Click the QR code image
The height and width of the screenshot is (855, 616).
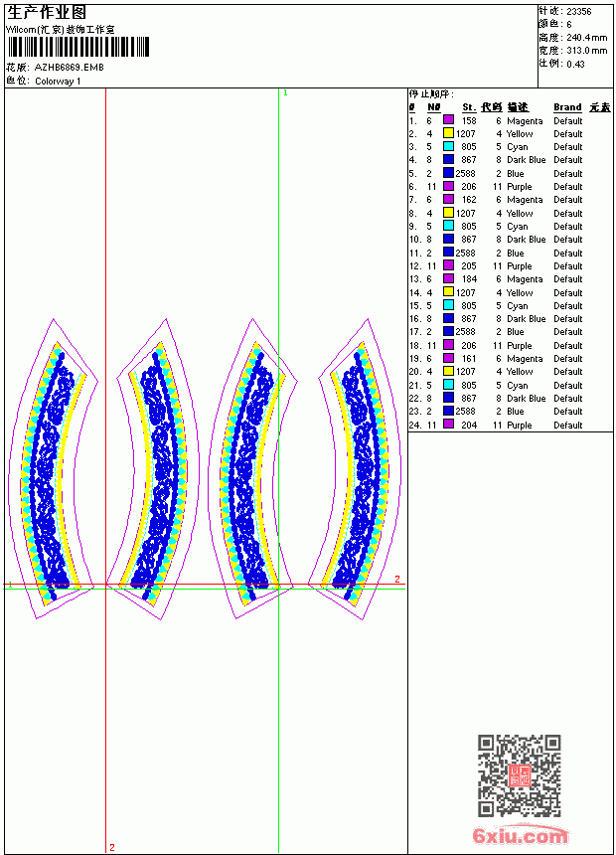pos(520,775)
